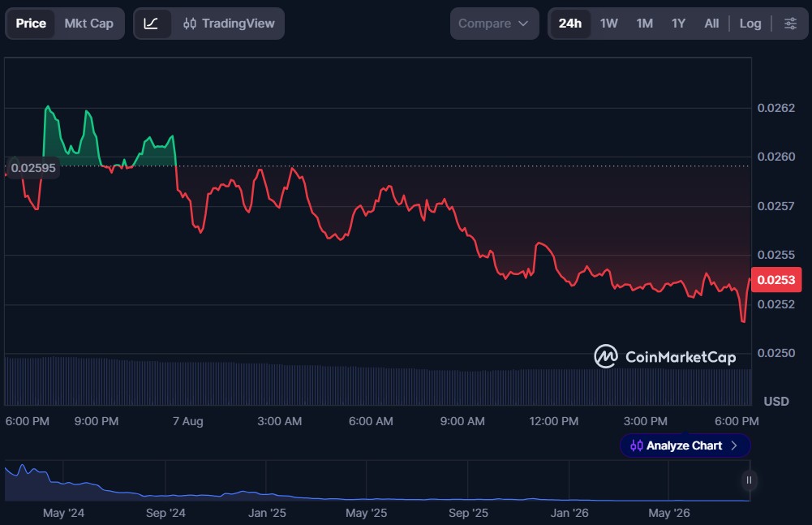The width and height of the screenshot is (812, 525).
Task: Click the 6:00 AM time label
Action: (x=371, y=421)
